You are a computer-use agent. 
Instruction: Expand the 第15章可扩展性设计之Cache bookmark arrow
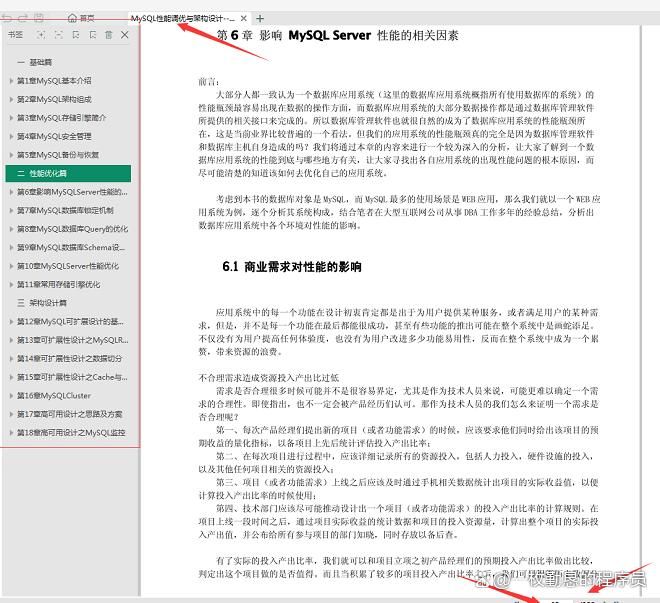[x=11, y=377]
